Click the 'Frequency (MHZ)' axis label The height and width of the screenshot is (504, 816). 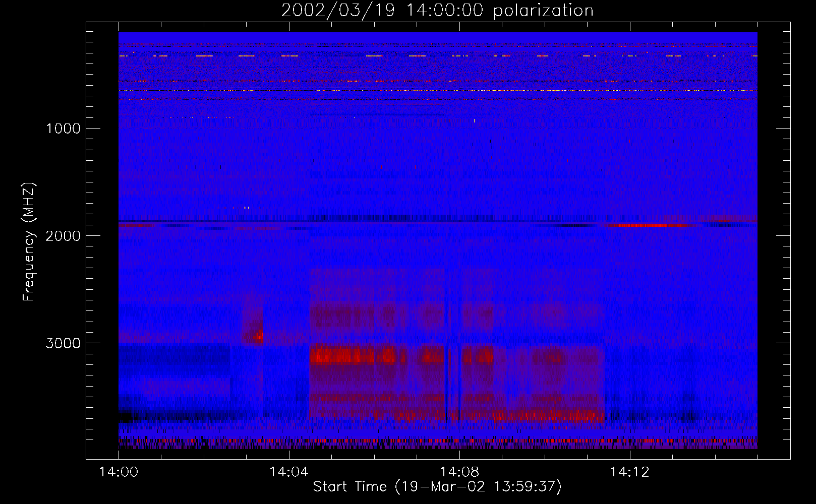(x=29, y=241)
